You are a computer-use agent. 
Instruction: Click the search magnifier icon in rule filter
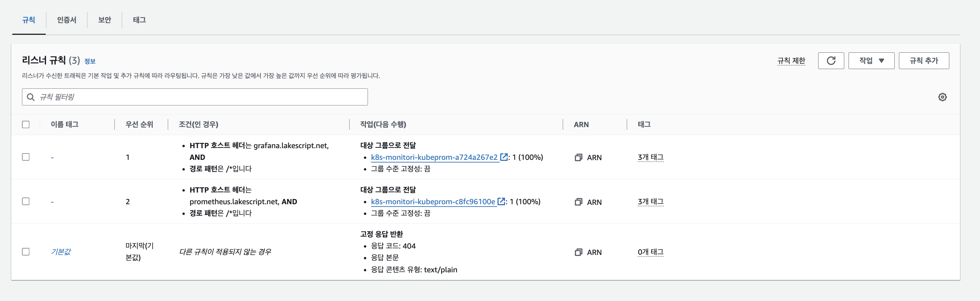pos(31,97)
